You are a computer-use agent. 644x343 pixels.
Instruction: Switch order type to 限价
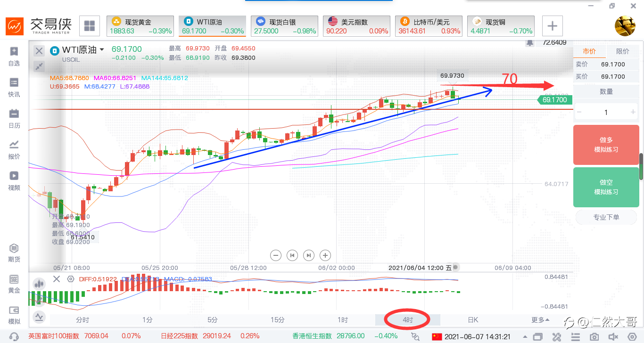tap(622, 51)
